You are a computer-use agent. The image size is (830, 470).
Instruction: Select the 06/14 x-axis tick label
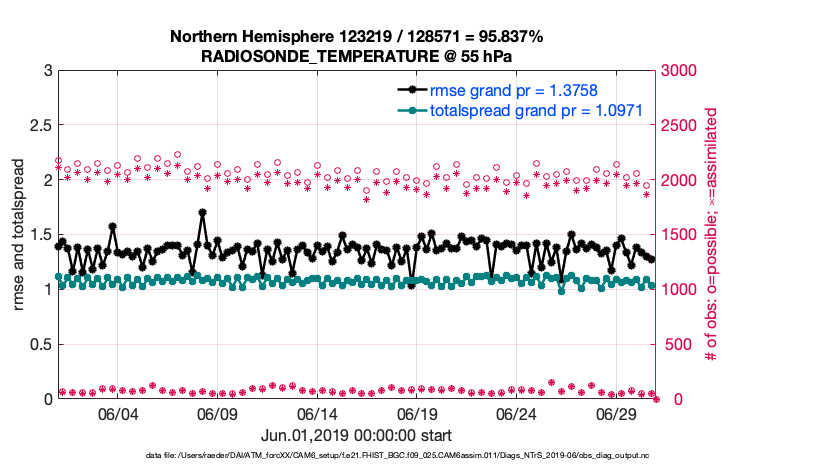316,414
